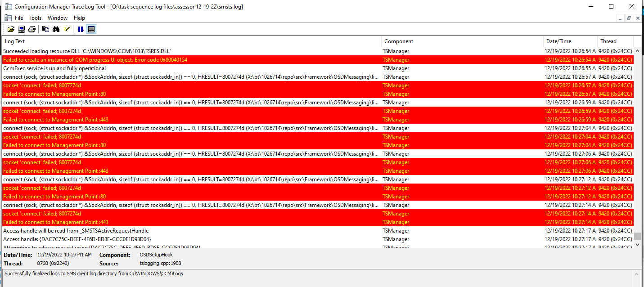Click the error lookup toolbar icon
Image resolution: width=644 pixels, height=287 pixels.
tap(67, 29)
